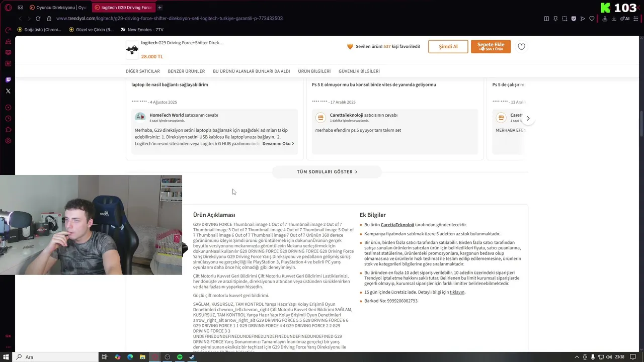Open Spotify from the taskbar
644x362 pixels.
[180, 357]
